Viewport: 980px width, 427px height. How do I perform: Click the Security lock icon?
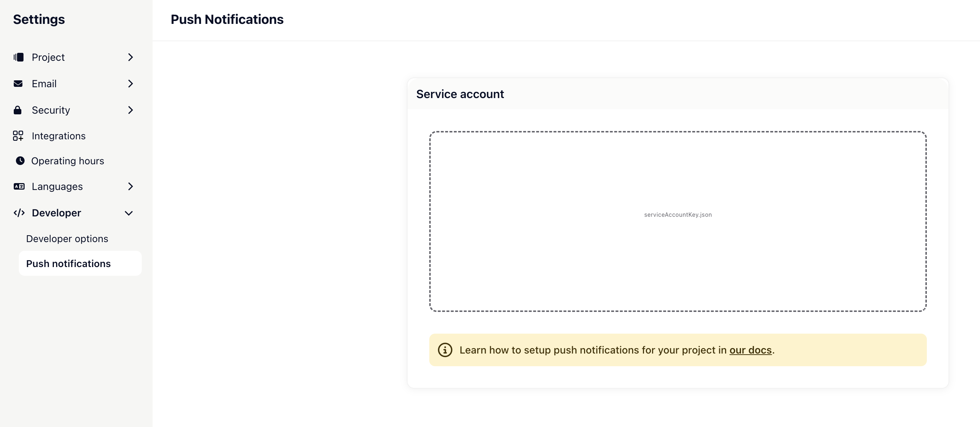click(17, 110)
